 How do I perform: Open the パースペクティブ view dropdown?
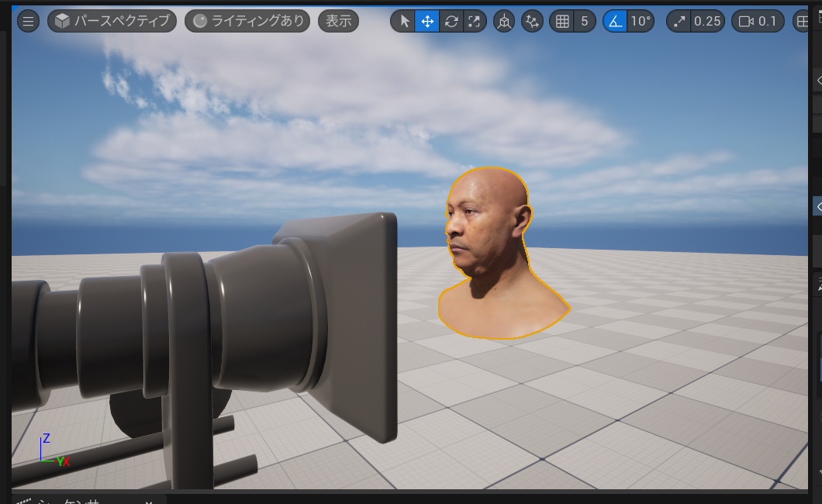click(x=112, y=21)
